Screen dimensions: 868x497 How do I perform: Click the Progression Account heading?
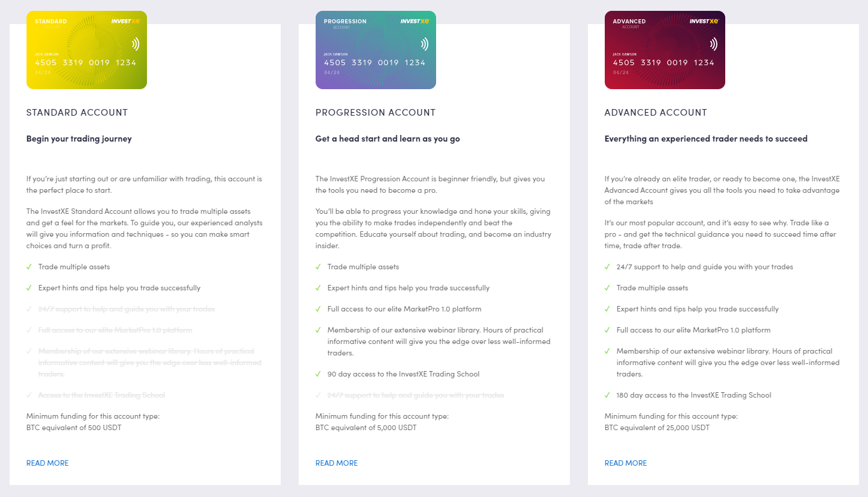click(375, 113)
